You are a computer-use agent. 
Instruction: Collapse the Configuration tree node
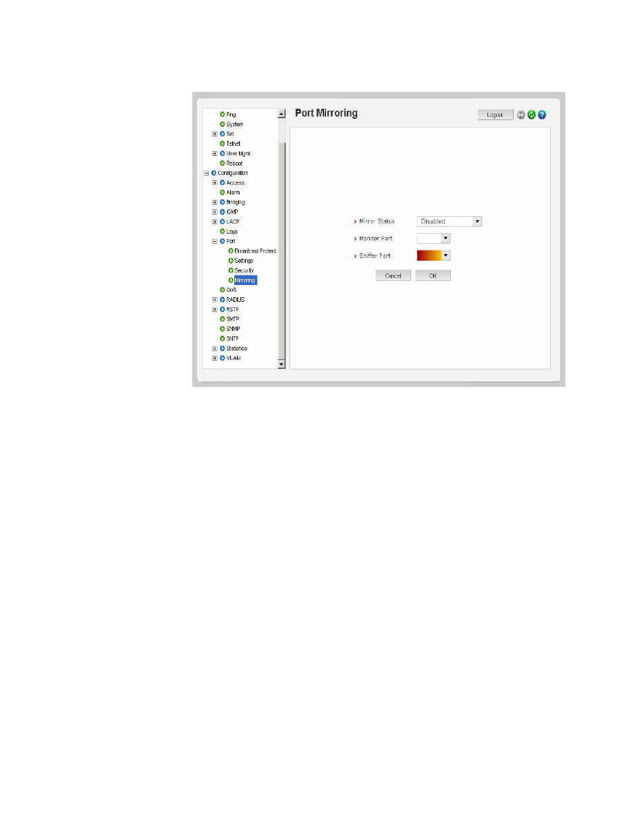(207, 173)
